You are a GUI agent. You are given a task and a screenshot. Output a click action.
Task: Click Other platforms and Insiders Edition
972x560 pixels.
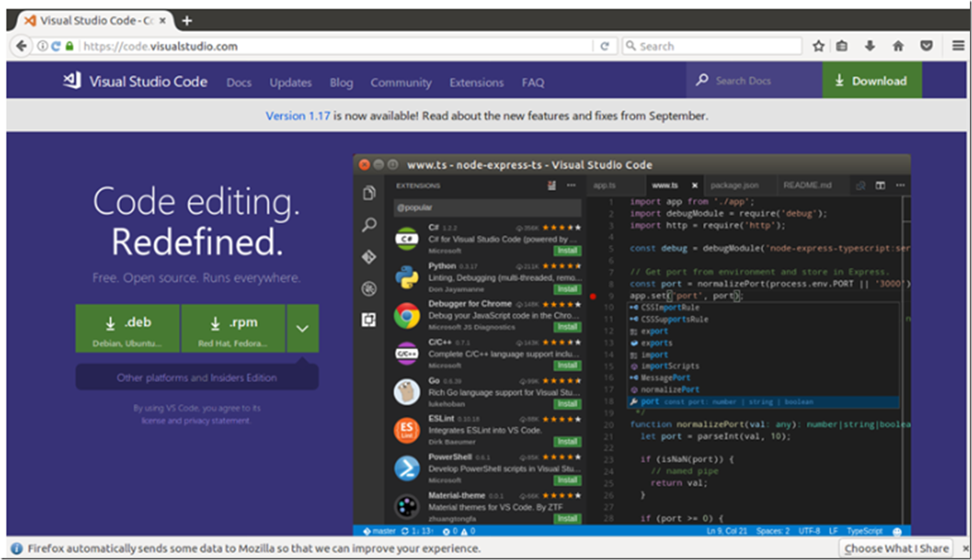click(197, 378)
